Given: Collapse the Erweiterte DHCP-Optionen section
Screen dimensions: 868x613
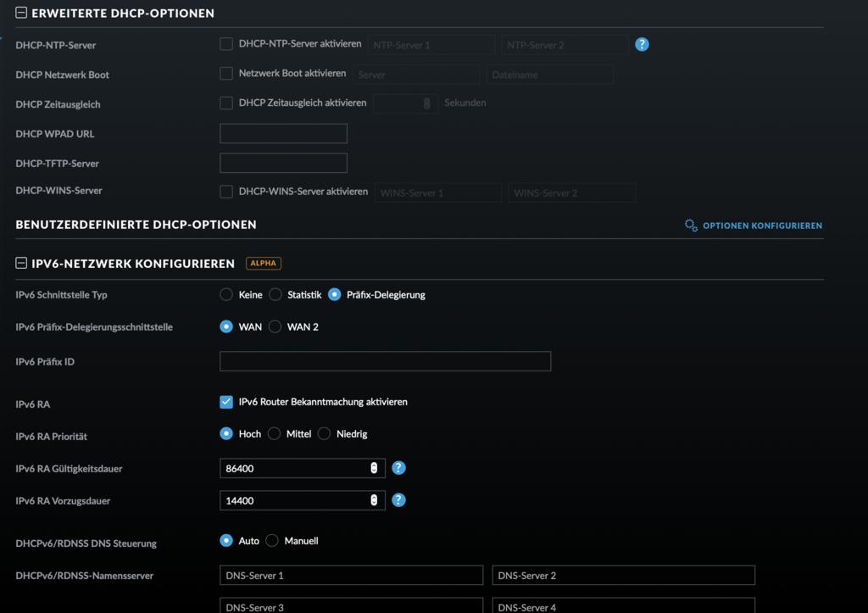Looking at the screenshot, I should [21, 14].
